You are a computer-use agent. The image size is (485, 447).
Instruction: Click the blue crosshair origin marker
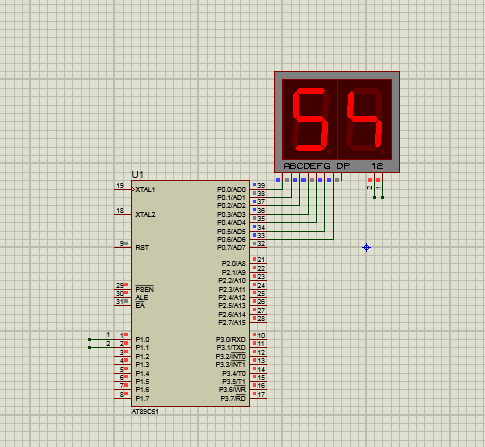[x=366, y=248]
